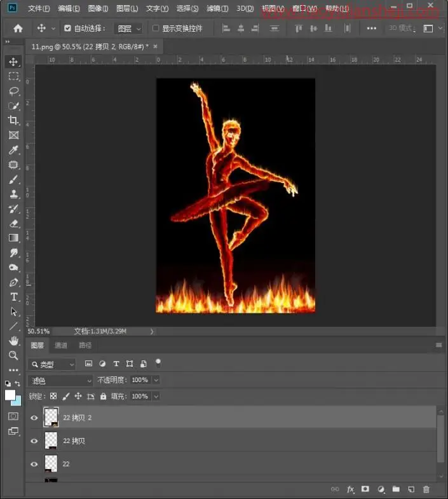448x499 pixels.
Task: Close the 11.png document tab
Action: [x=155, y=46]
